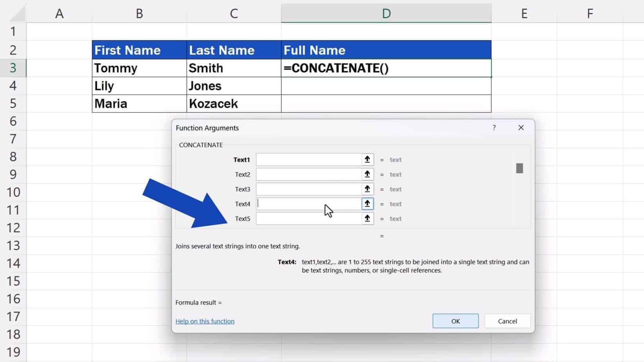
Task: Dismiss the dialog with Cancel
Action: [x=507, y=321]
